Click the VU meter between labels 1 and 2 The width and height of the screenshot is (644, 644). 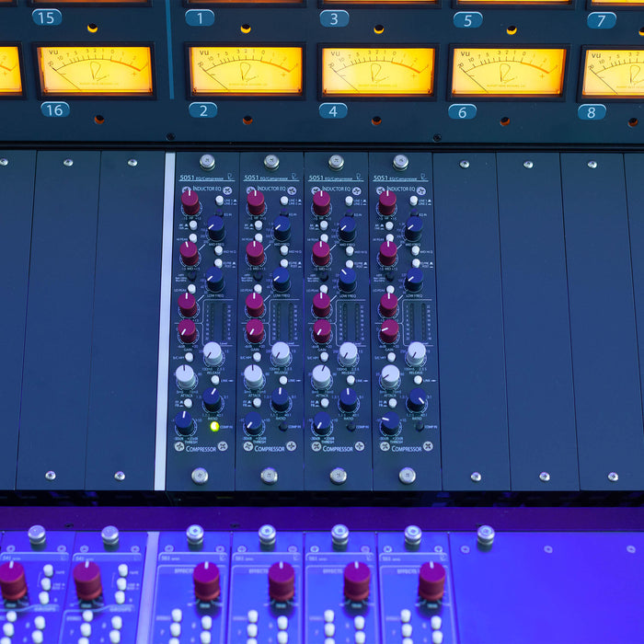pos(246,71)
